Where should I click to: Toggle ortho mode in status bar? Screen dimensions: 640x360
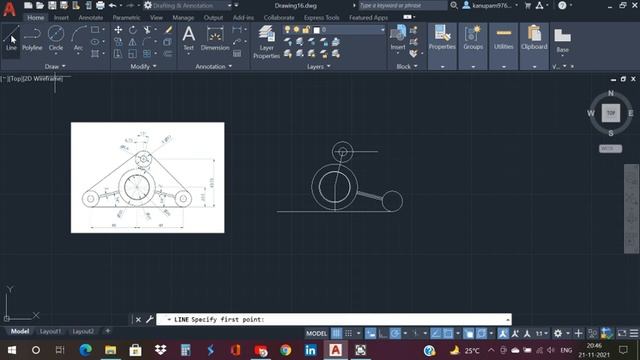point(383,333)
